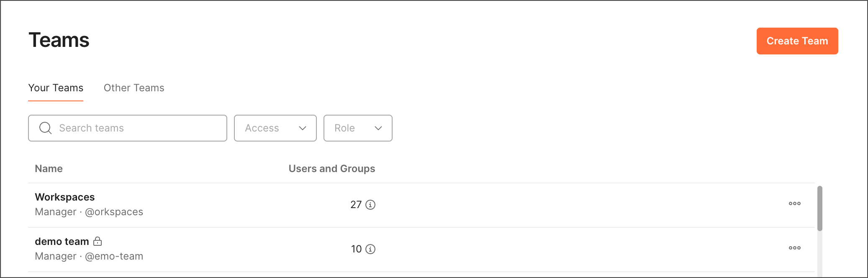Expand the Access filter dropdown
This screenshot has width=868, height=278.
(275, 128)
